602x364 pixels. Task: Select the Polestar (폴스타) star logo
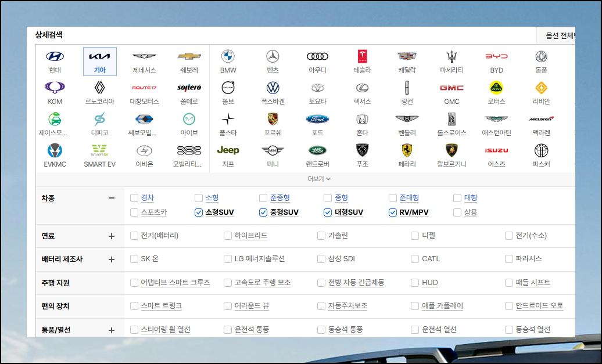(x=228, y=119)
